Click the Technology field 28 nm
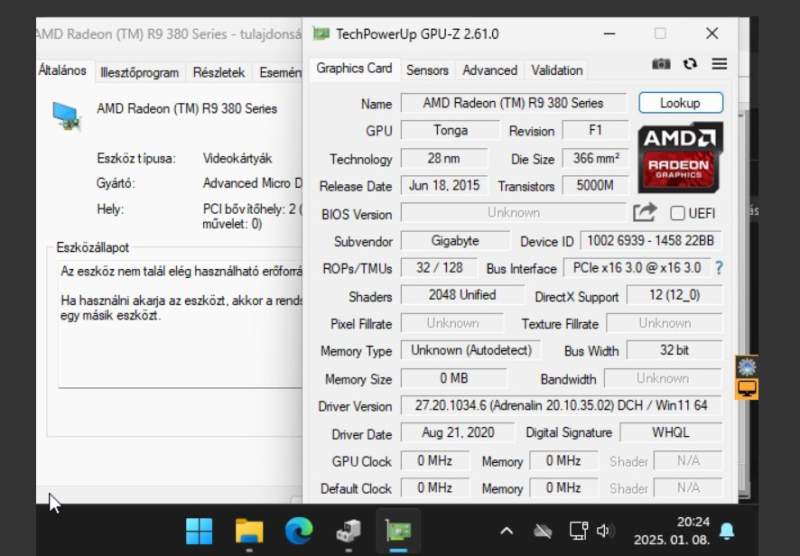 444,158
